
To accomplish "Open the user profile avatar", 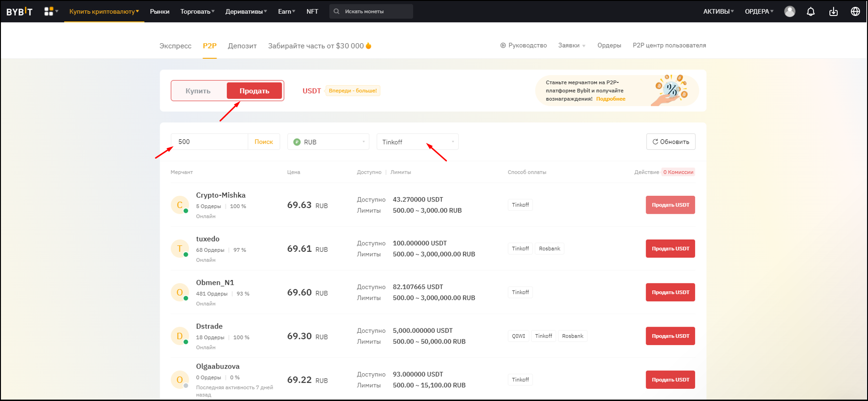I will pos(790,11).
